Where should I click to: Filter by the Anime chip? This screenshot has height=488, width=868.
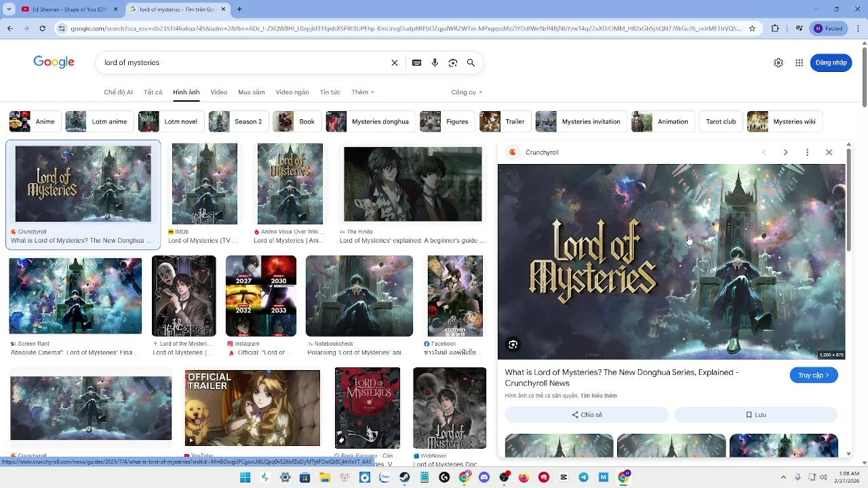point(35,122)
